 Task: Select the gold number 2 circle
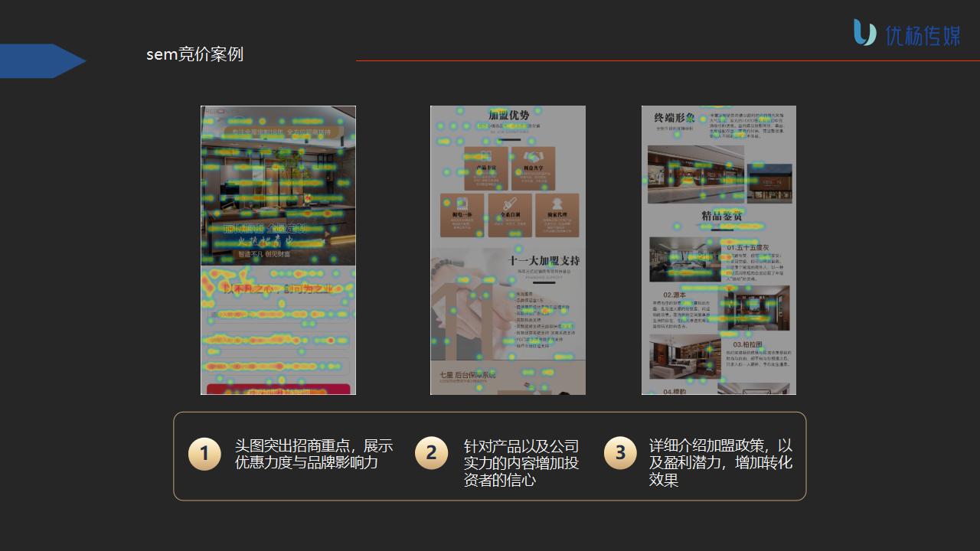click(432, 453)
